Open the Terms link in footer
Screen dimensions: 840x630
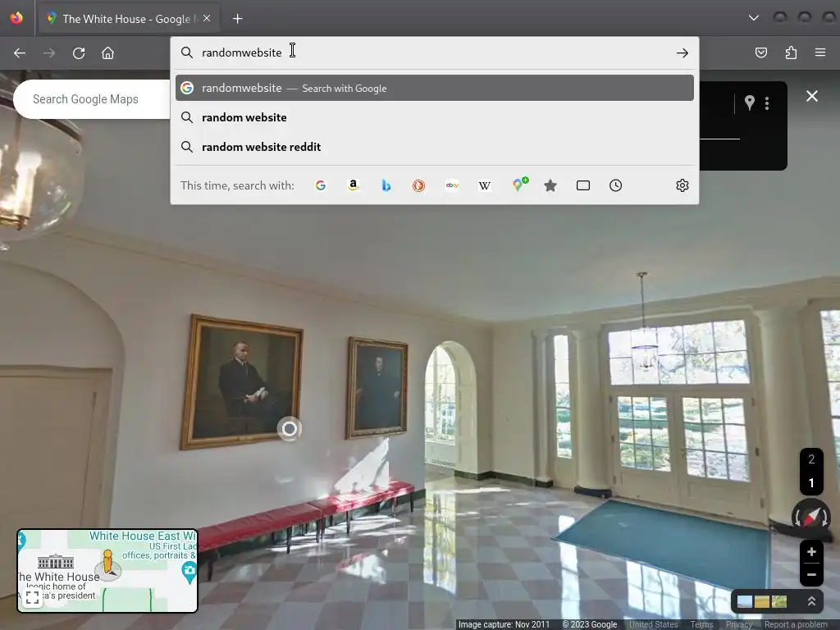coord(701,624)
